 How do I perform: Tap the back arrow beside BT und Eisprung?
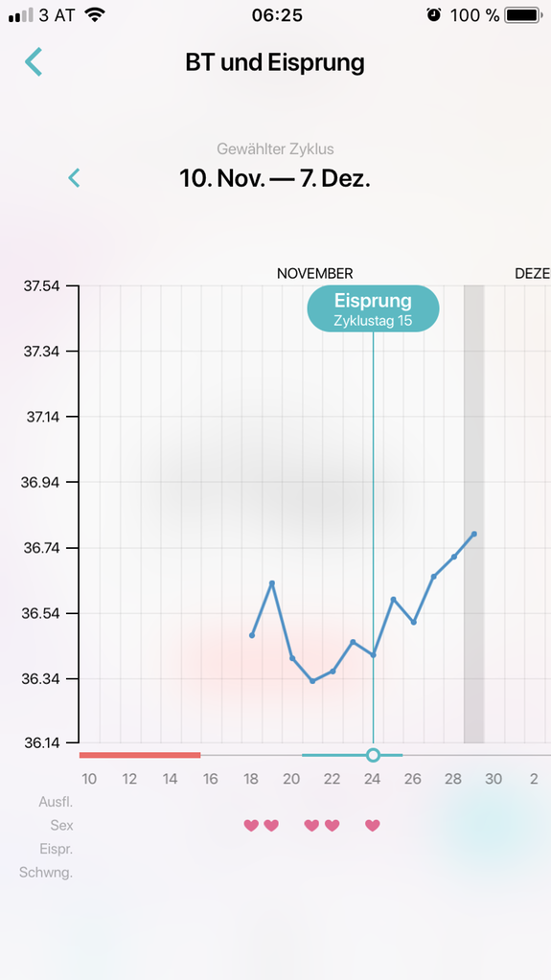[x=34, y=62]
